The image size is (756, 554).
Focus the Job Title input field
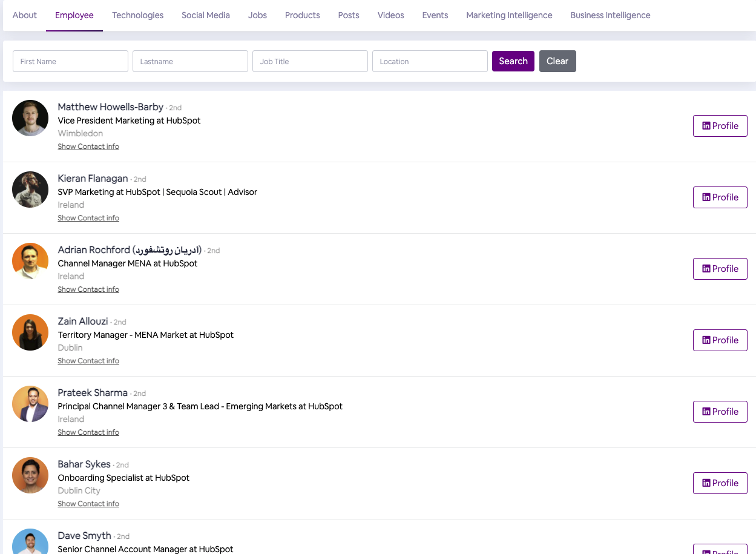click(x=310, y=61)
